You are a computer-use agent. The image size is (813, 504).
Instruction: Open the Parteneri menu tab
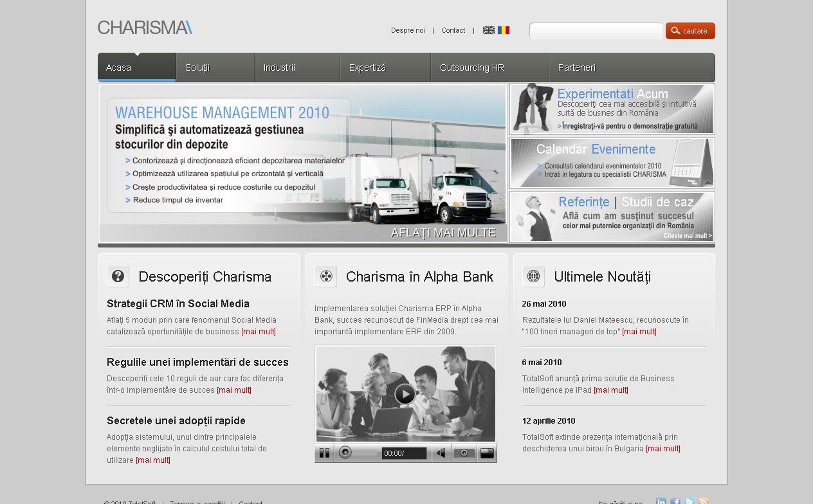tap(632, 67)
